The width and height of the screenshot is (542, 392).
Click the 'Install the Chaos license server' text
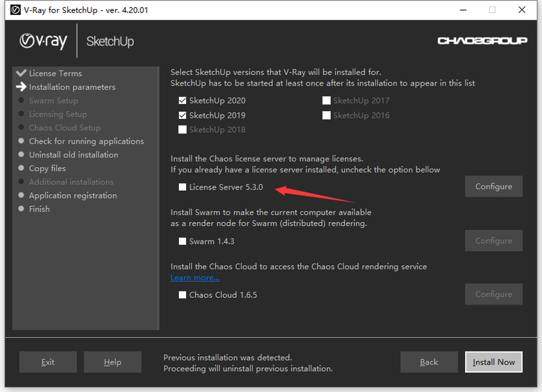tap(267, 159)
